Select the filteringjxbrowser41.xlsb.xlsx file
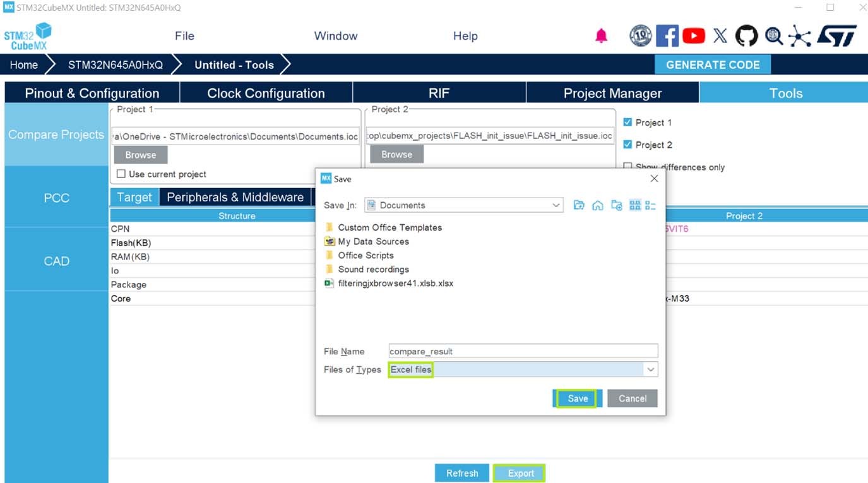Viewport: 868px width, 483px height. pyautogui.click(x=389, y=283)
